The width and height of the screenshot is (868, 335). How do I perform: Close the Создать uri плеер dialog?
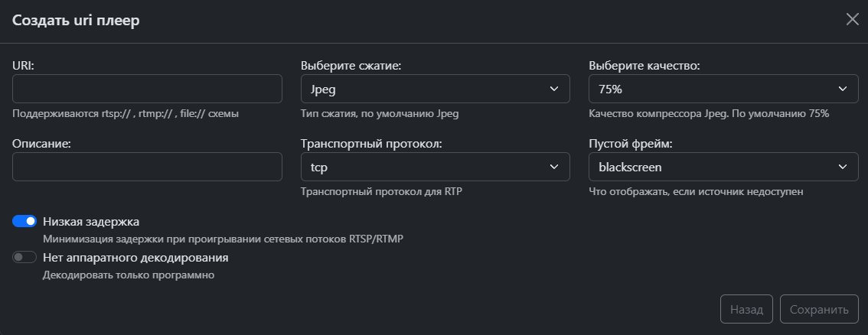tap(852, 20)
